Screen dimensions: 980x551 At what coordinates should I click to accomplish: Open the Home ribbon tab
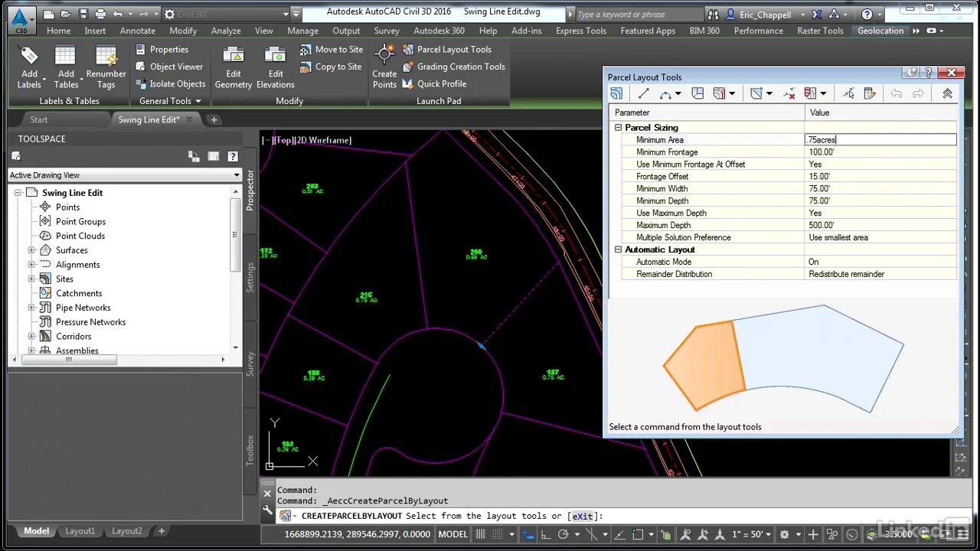coord(58,31)
